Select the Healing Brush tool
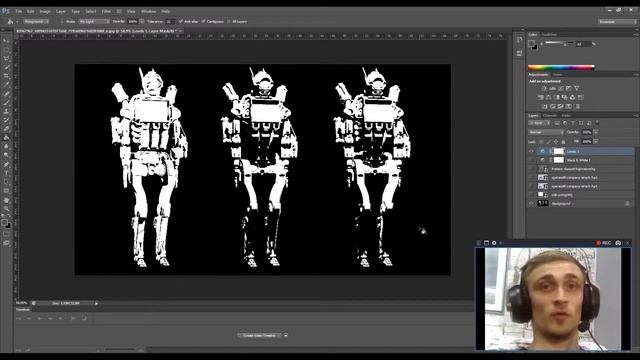The height and width of the screenshot is (360, 640). point(6,94)
